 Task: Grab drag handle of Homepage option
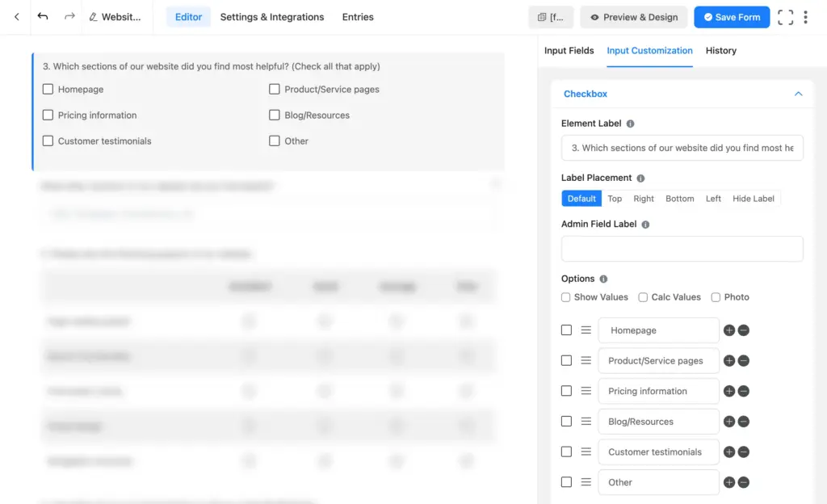point(586,330)
